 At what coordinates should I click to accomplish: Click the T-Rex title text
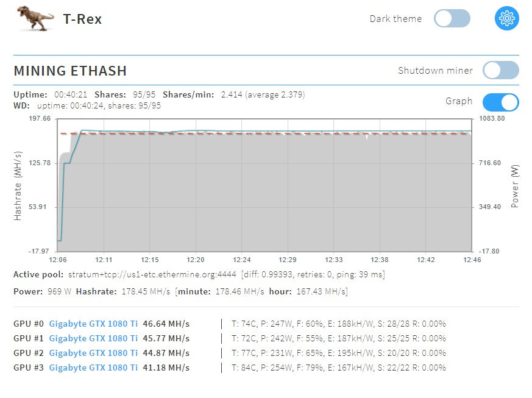82,19
